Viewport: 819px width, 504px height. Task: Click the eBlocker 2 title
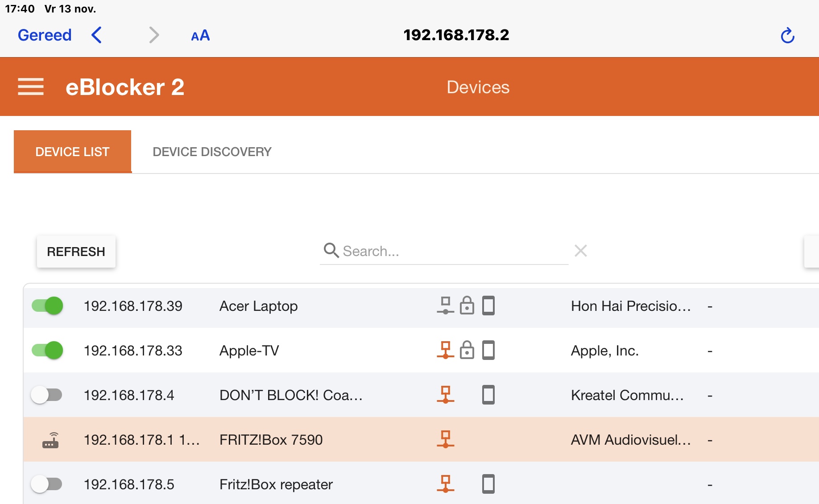(125, 87)
